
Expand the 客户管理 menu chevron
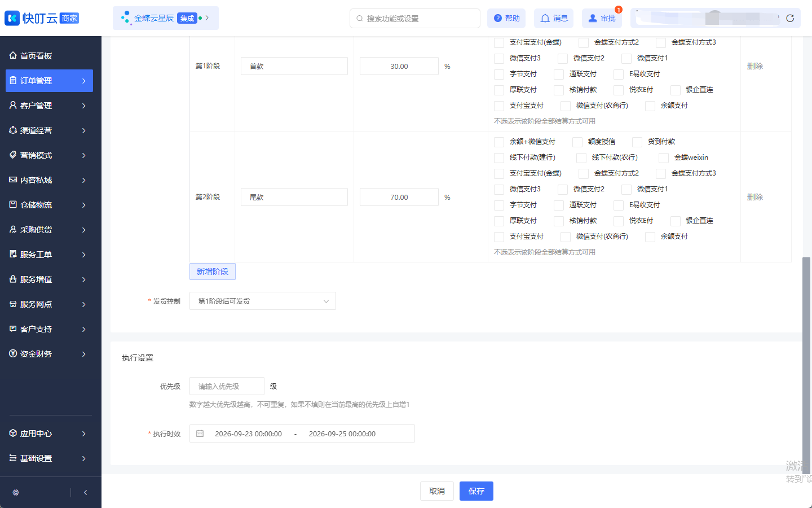[x=84, y=106]
